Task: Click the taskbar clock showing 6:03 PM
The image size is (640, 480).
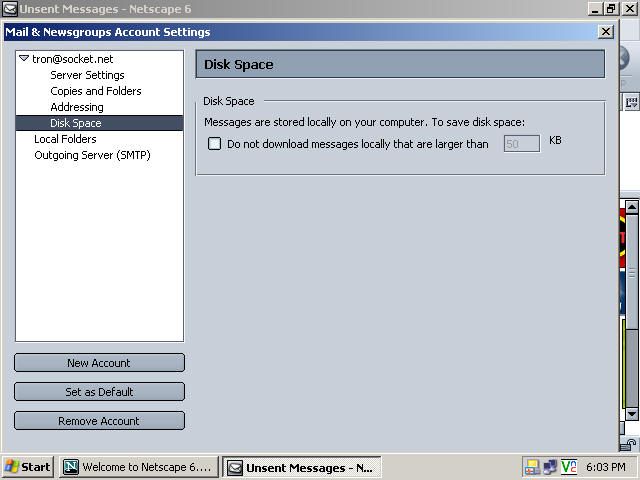Action: tap(606, 467)
